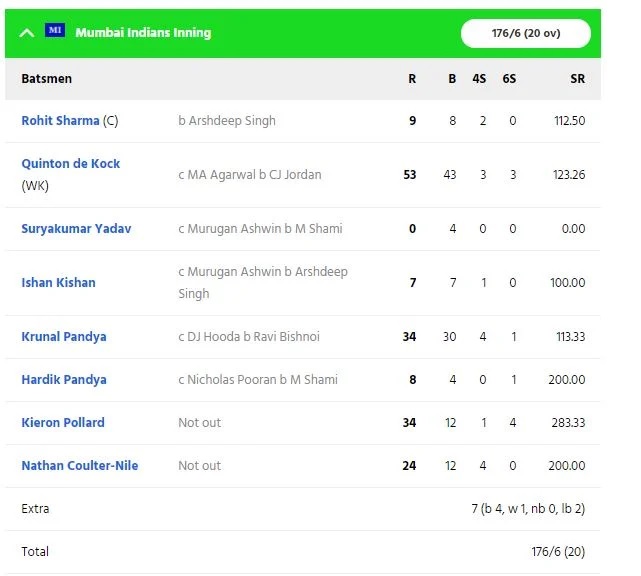Open Quinton de Kock's player page
641x576 pixels.
[70, 163]
